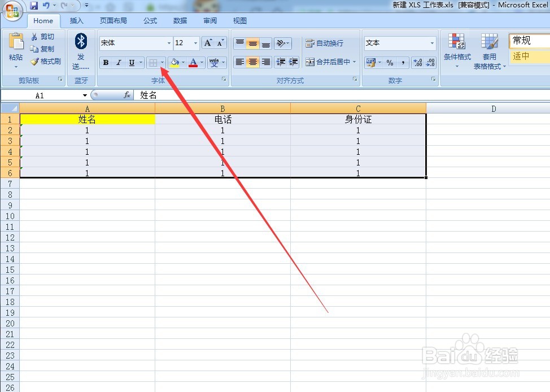
Task: Click the Bluetooth send icon
Action: coord(81,41)
